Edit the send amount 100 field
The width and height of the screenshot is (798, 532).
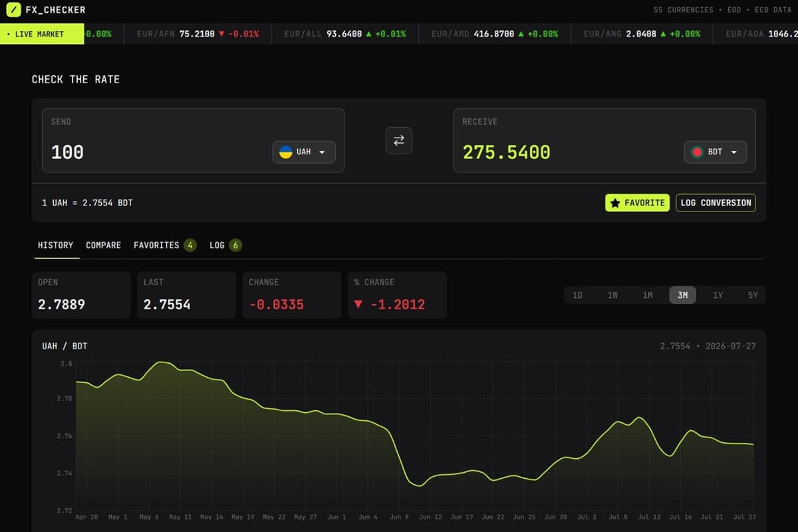(x=156, y=152)
